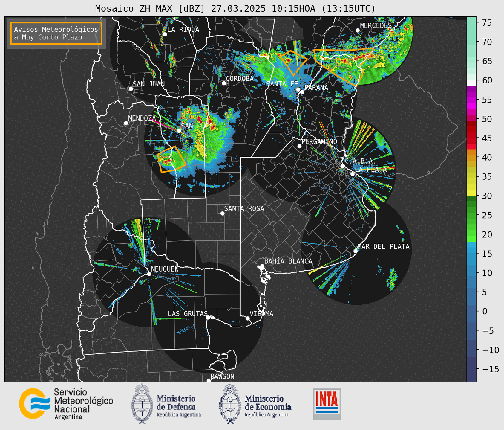Screen dimensions: 504x430
Task: Click the Servicio Meteorológico Nacional logo
Action: click(x=66, y=404)
